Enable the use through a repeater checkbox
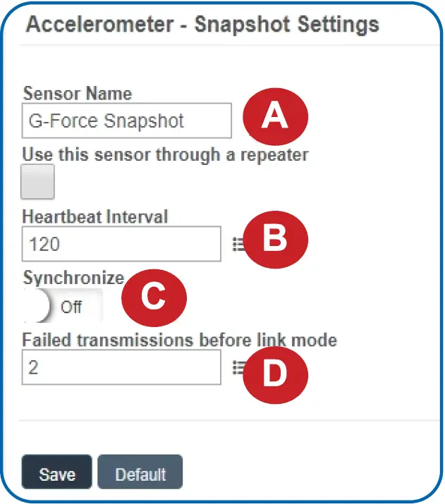 click(x=38, y=182)
